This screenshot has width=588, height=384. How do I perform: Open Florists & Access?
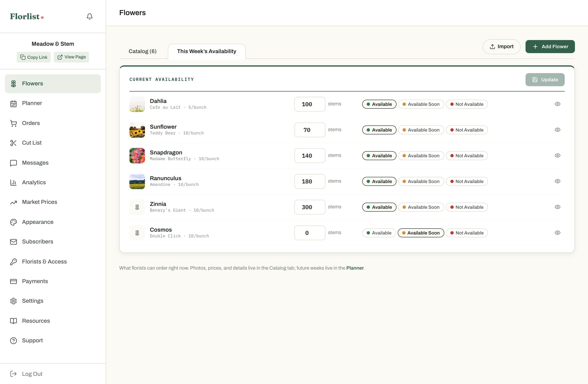[53, 261]
